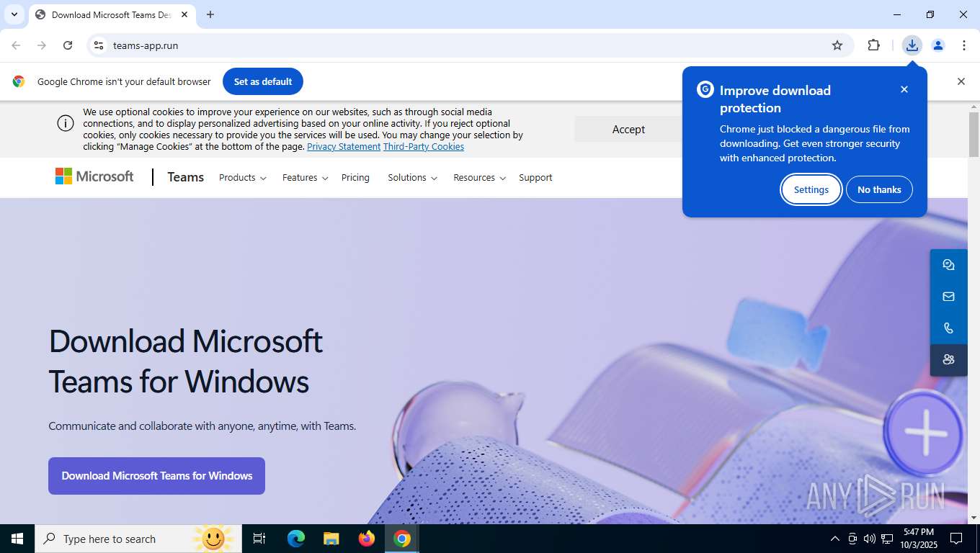
Task: Open the Privacy Statement link
Action: tap(344, 146)
